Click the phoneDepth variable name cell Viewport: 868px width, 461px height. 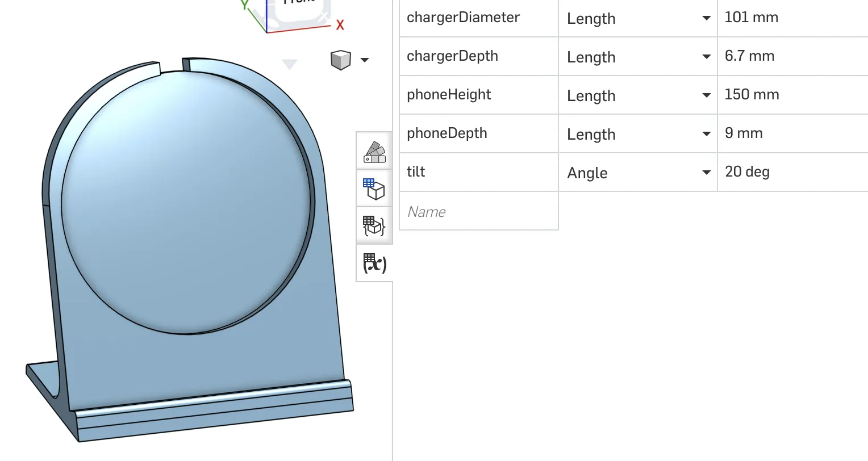447,133
